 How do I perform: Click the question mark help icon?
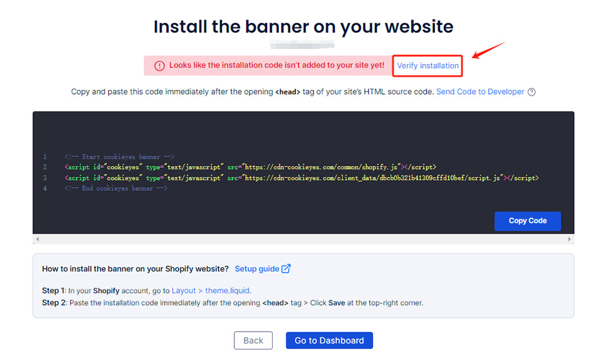(531, 92)
